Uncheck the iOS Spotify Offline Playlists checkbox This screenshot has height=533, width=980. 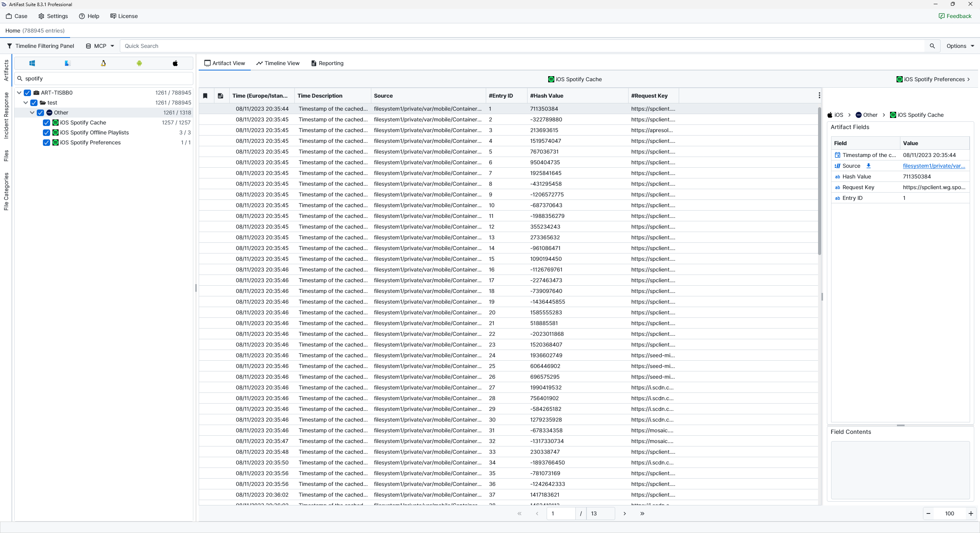[47, 132]
